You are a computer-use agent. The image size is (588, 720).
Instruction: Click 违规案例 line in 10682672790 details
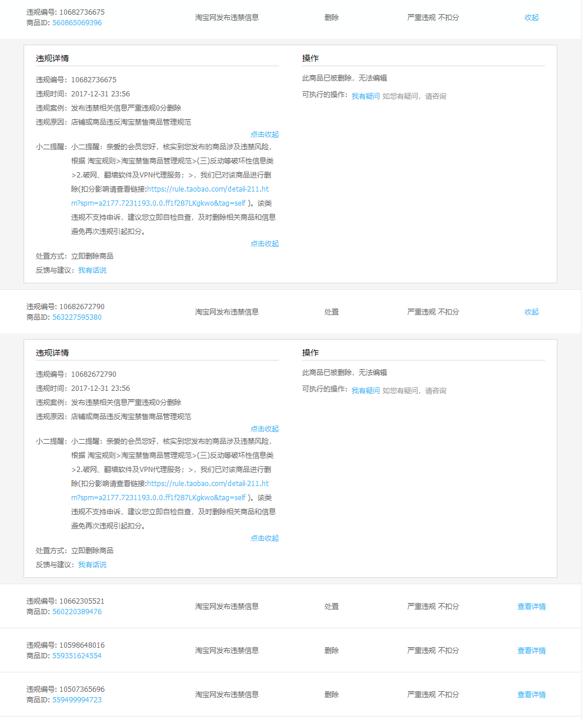pos(109,403)
